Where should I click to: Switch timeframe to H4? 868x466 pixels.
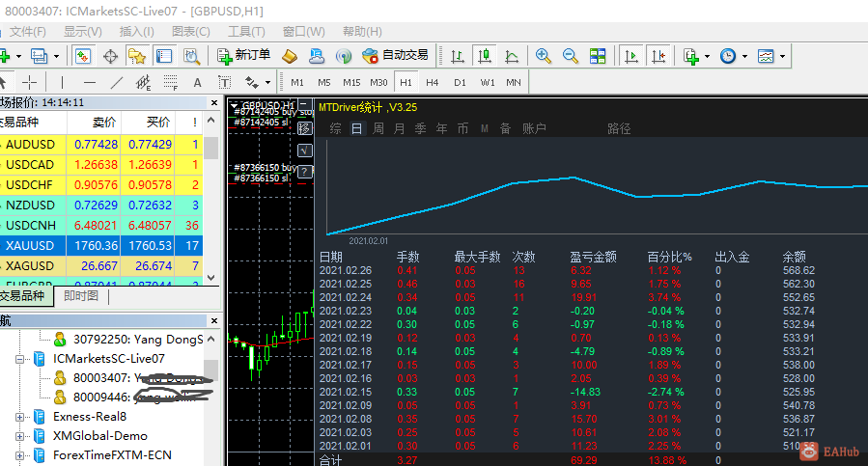[x=433, y=82]
